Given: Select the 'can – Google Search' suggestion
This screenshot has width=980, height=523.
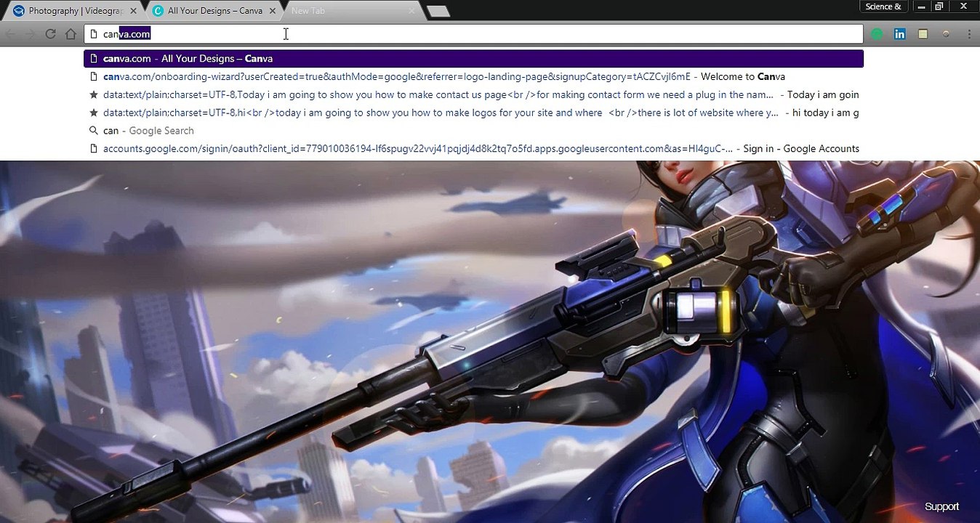Looking at the screenshot, I should 473,131.
